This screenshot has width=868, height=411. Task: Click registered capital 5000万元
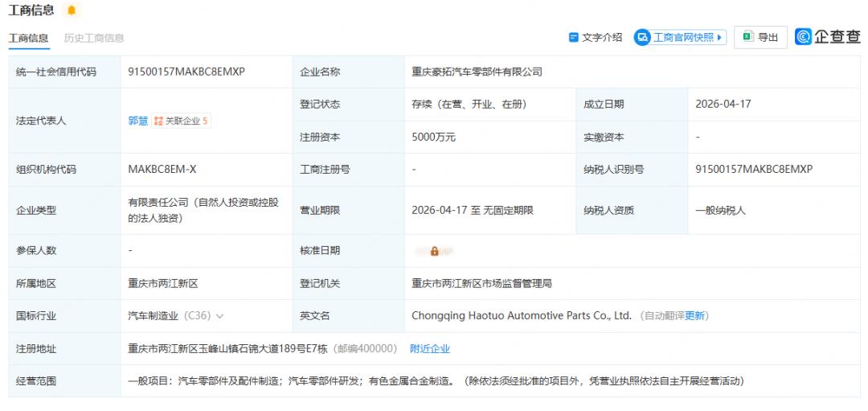click(433, 137)
